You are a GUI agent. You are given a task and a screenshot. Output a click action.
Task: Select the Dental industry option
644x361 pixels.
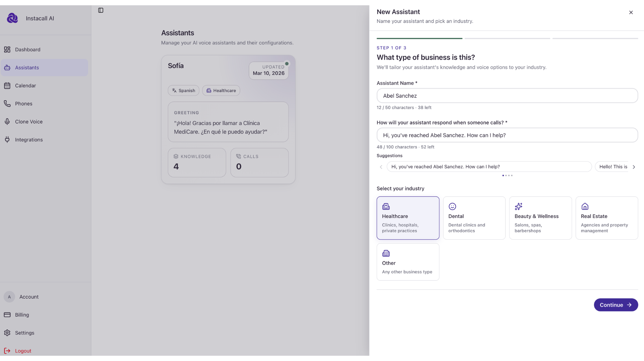pos(474,218)
